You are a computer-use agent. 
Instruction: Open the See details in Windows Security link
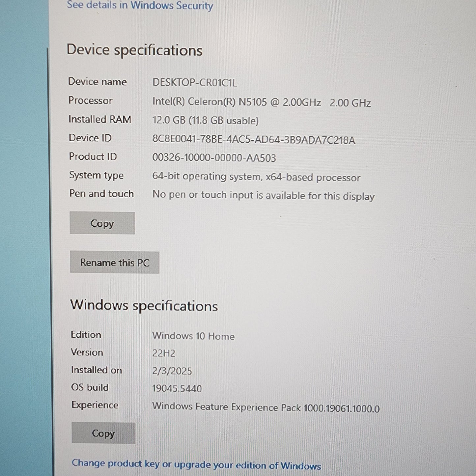point(140,6)
